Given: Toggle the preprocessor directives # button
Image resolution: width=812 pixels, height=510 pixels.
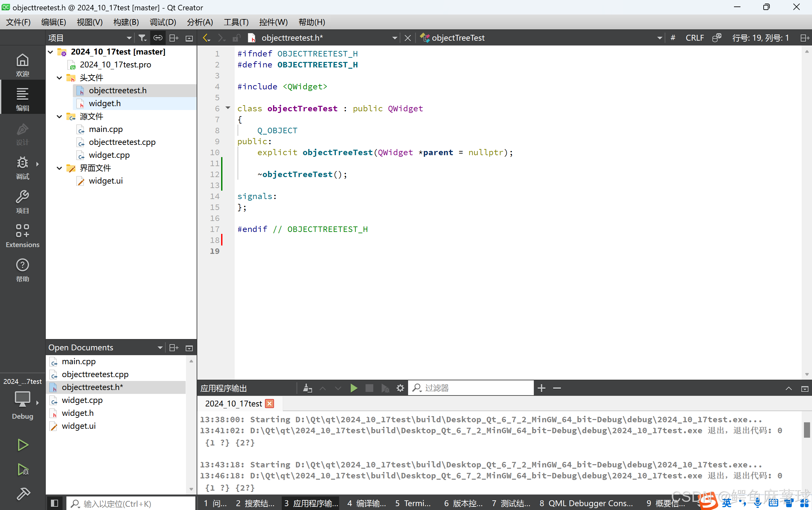Looking at the screenshot, I should [673, 38].
